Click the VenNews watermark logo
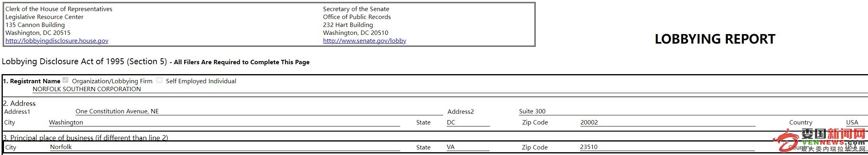This screenshot has height=155, width=868. point(820,141)
